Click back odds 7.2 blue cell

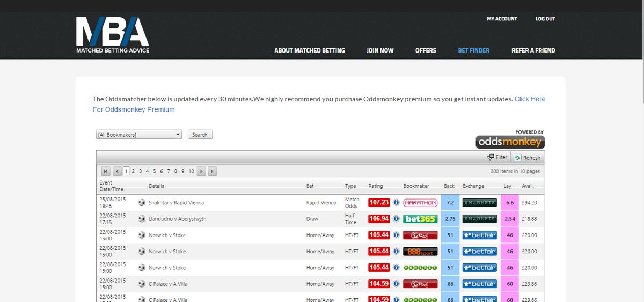tap(450, 203)
